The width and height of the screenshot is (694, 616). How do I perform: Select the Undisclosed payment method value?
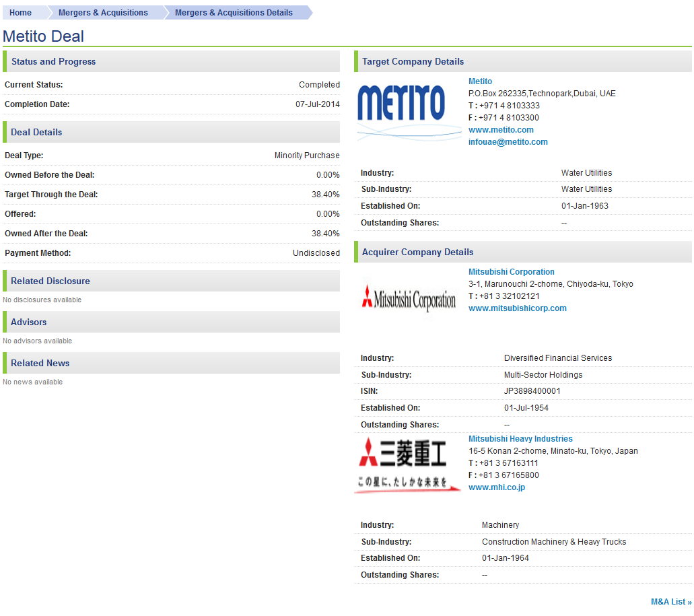tap(316, 253)
